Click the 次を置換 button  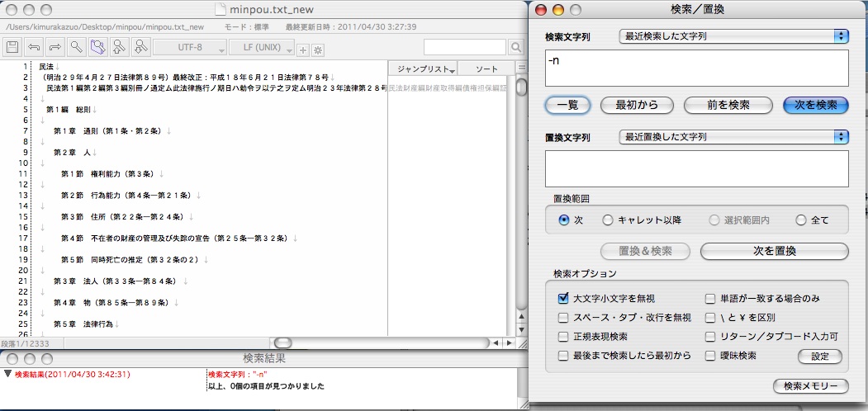pos(775,251)
